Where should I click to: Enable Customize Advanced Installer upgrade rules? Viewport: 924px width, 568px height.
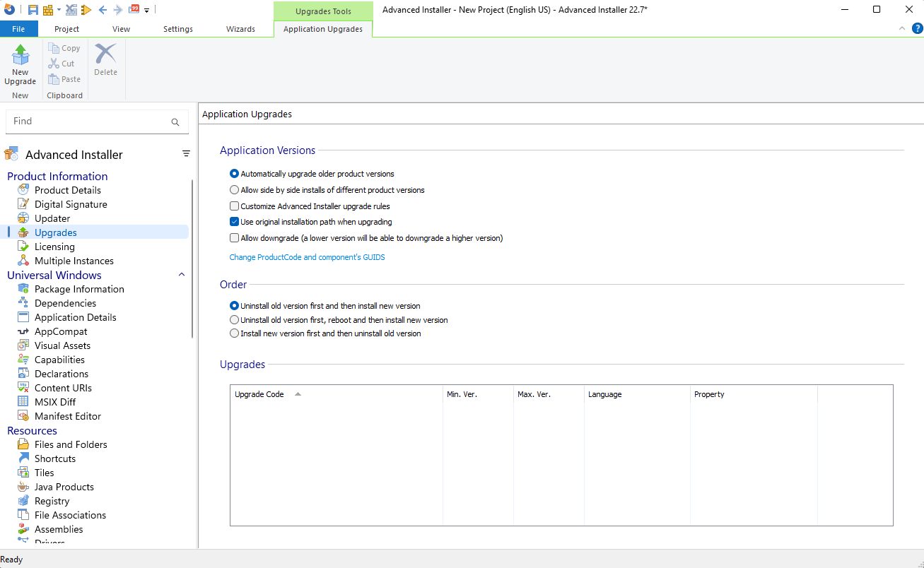point(234,206)
